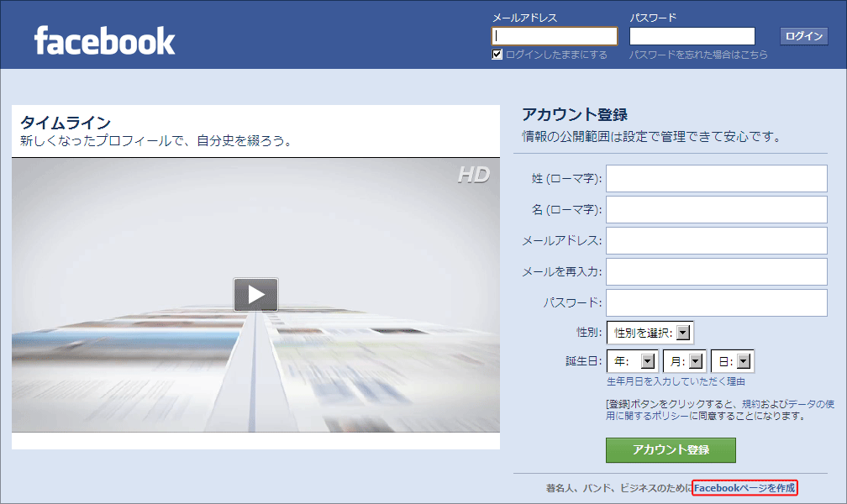Click the 新しくなったプロフィールで、自分史を綴ろう。 text
Image resolution: width=847 pixels, height=504 pixels.
click(x=157, y=141)
